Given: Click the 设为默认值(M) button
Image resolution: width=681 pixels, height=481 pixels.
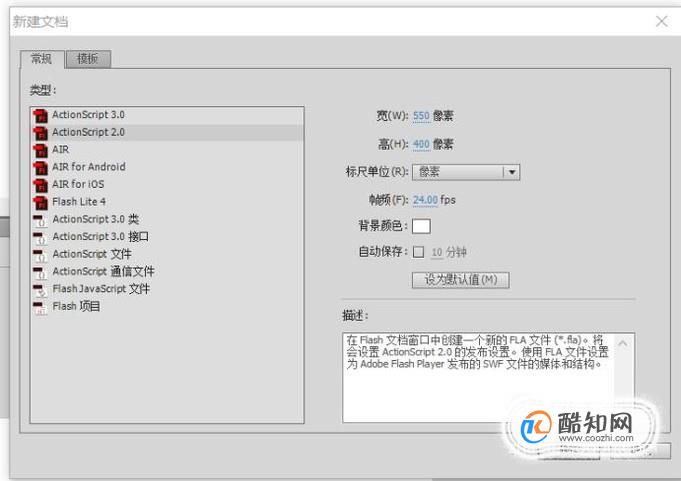Looking at the screenshot, I should point(460,280).
